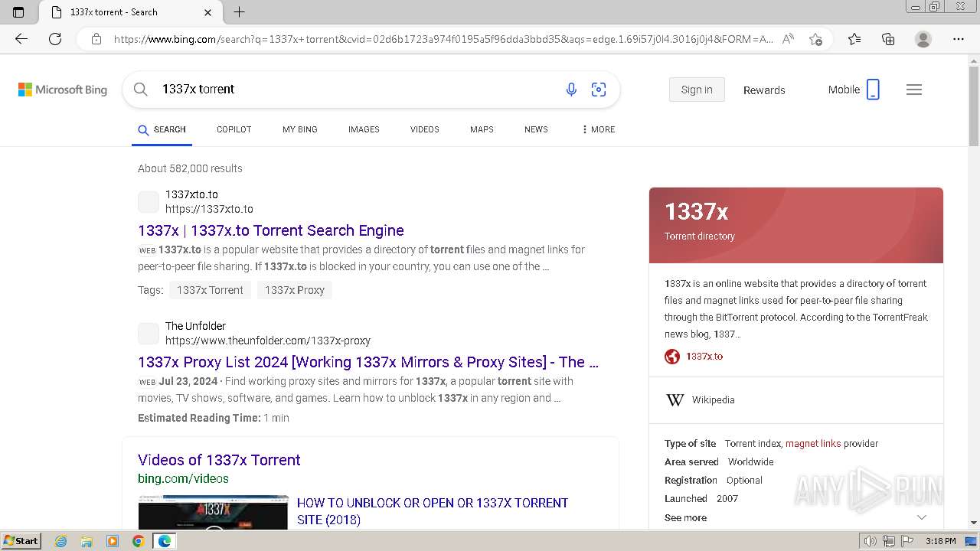Click the red globe icon beside 1337x.to
This screenshot has width=980, height=551.
click(672, 357)
